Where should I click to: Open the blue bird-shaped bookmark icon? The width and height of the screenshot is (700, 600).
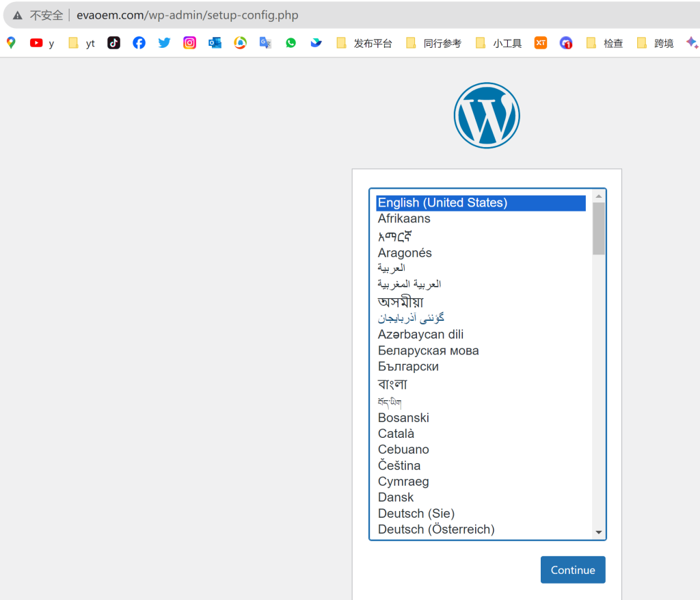316,43
